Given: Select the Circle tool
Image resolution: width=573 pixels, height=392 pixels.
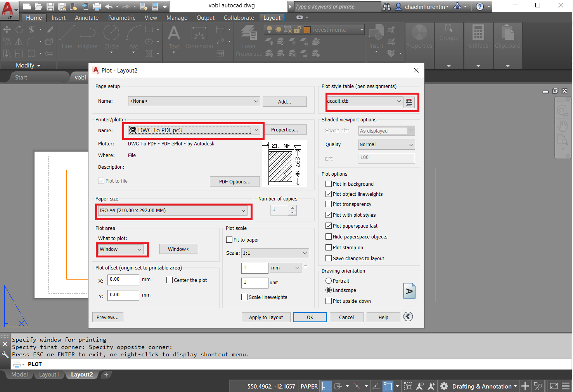Looking at the screenshot, I should tap(111, 37).
